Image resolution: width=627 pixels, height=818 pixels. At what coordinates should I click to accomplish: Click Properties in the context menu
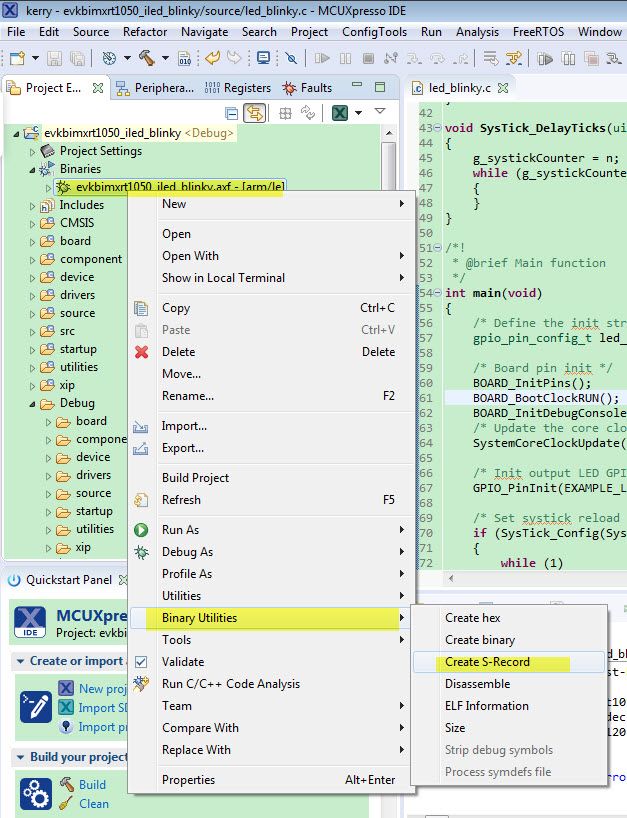point(270,780)
